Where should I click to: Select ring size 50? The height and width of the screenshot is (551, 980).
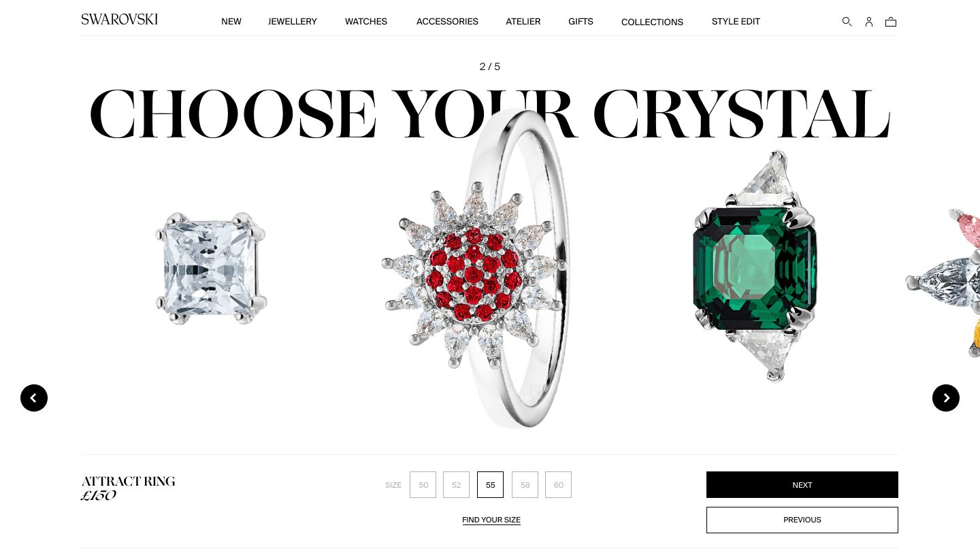pos(423,485)
